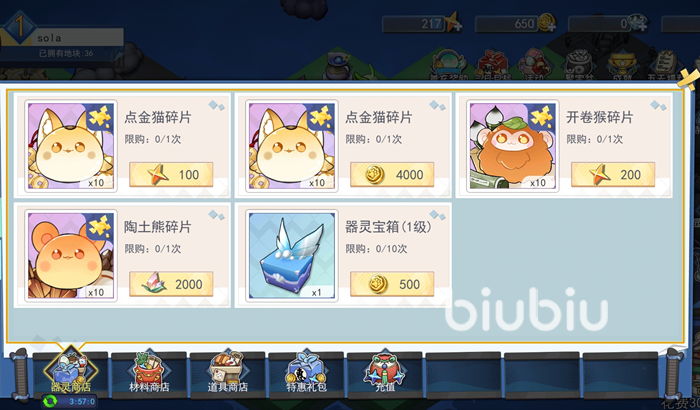
Task: Click the first 点金猫 cat fragment icon
Action: pos(71,146)
